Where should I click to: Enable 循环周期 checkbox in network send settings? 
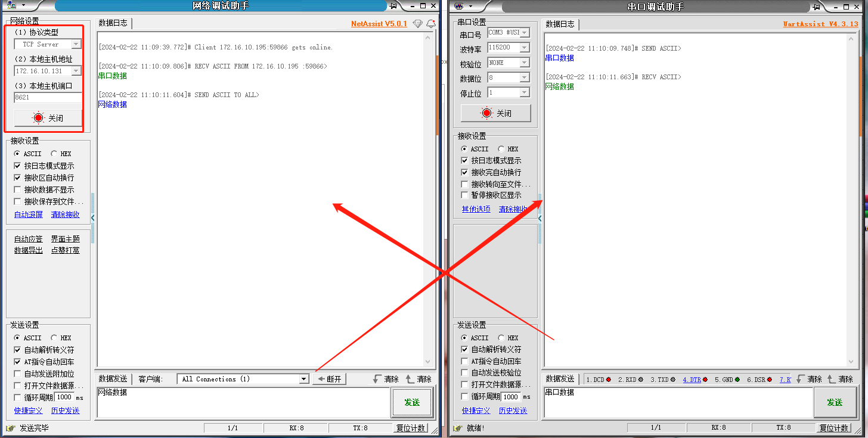coord(17,397)
